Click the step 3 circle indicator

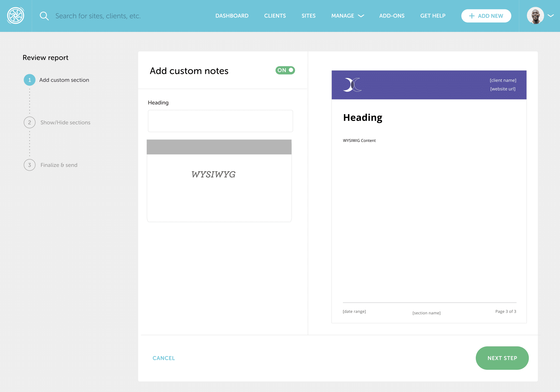(x=30, y=165)
